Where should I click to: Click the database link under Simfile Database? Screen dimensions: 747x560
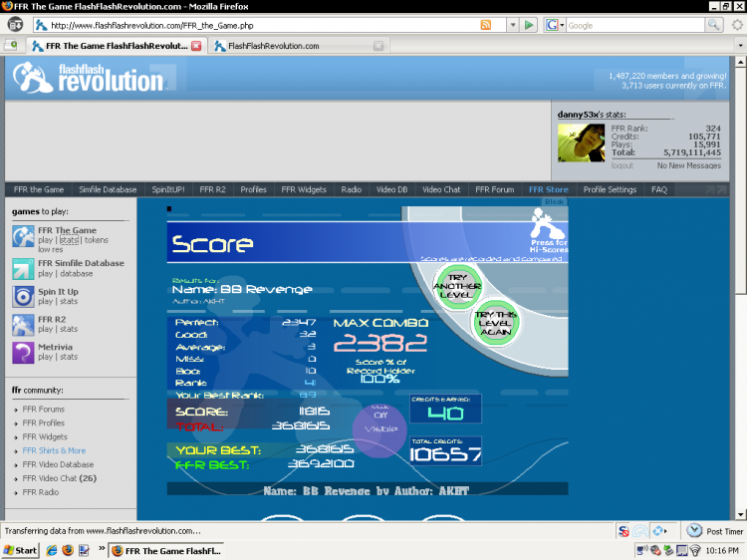(77, 274)
